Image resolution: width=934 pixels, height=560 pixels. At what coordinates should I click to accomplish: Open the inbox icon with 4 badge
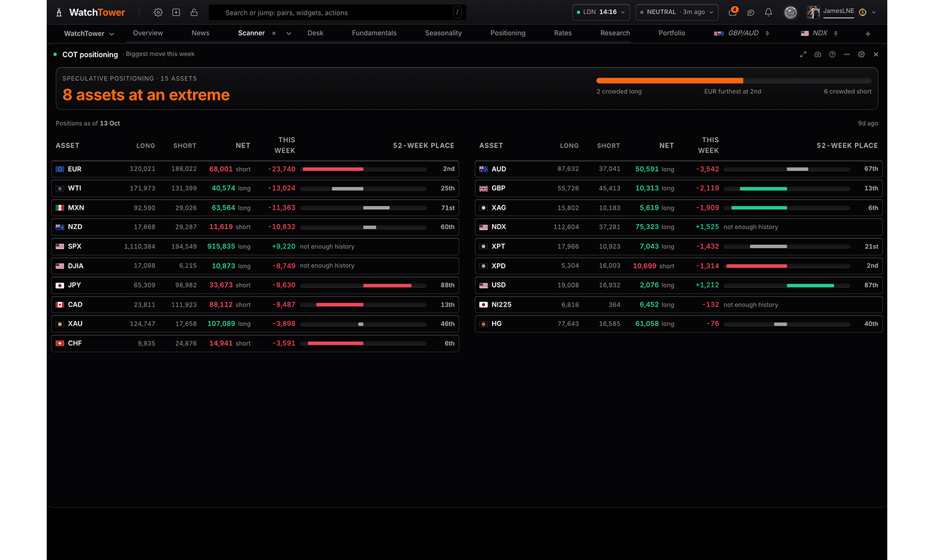pyautogui.click(x=733, y=12)
